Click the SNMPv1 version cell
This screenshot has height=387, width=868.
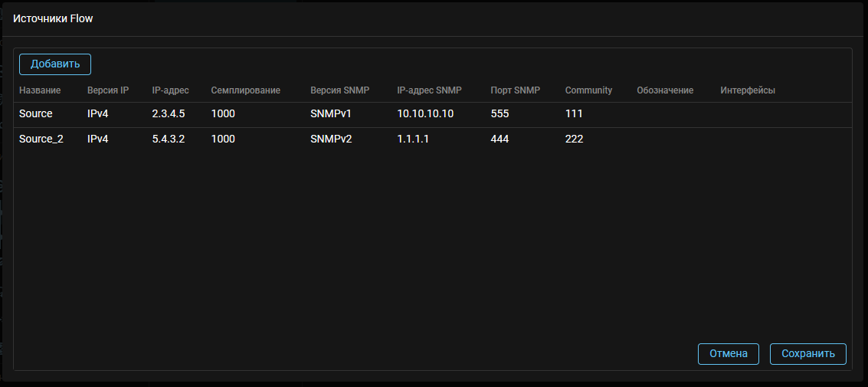tap(331, 113)
